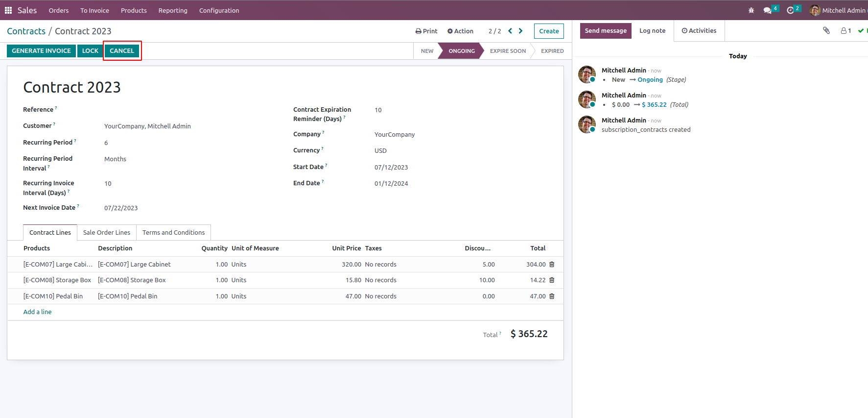Click the Generate Invoice button
Viewport: 868px width, 418px height.
click(41, 51)
